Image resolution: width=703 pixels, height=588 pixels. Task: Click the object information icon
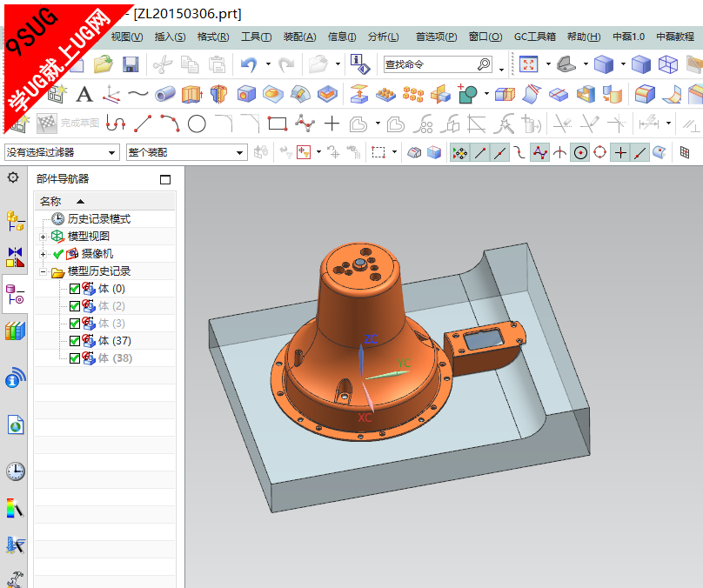[359, 64]
